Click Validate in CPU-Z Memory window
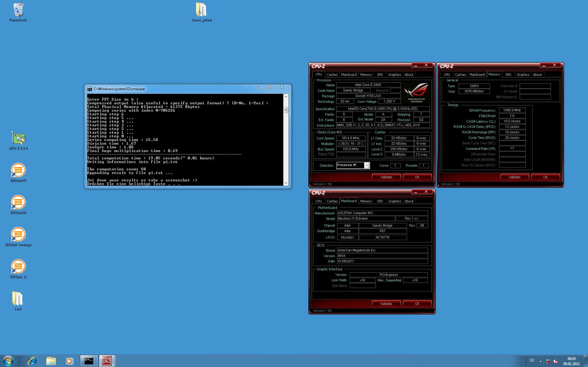Viewport: 588px width, 367px height. pos(514,177)
